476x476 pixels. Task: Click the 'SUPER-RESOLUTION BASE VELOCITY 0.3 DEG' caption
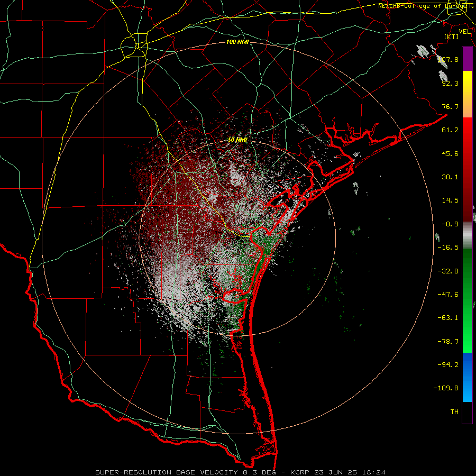186,472
